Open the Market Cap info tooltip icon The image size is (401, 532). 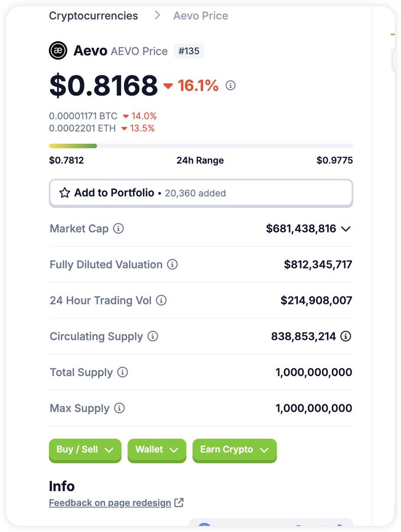pos(118,228)
